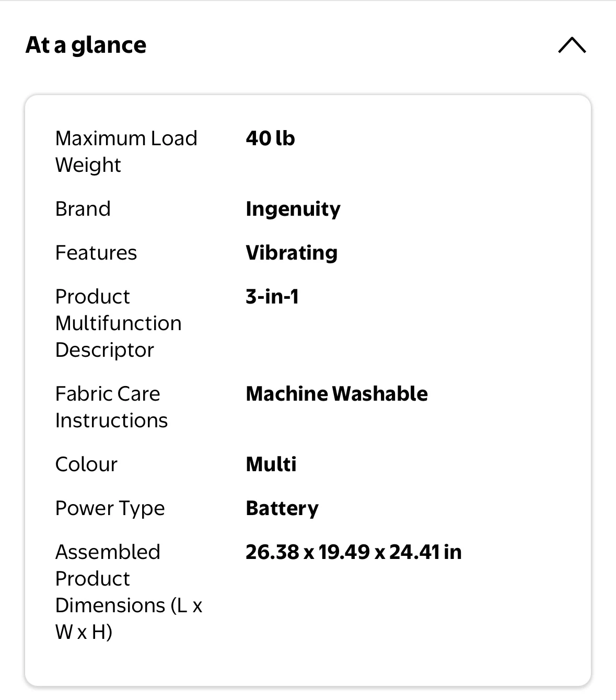Select the Machine Washable value
Image resolution: width=616 pixels, height=700 pixels.
click(x=336, y=394)
